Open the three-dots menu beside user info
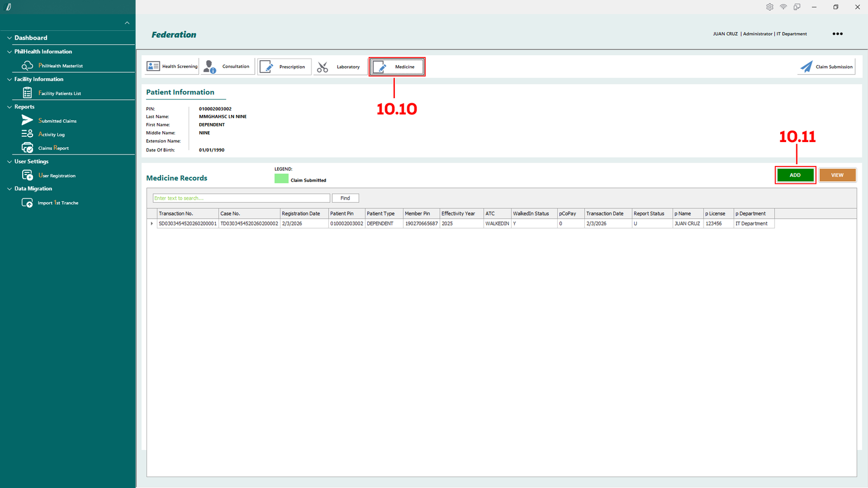 coord(838,34)
